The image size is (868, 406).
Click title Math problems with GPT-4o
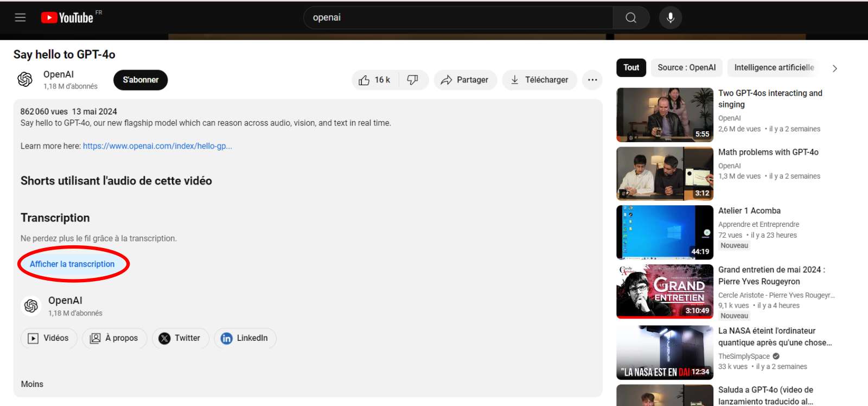pyautogui.click(x=768, y=152)
